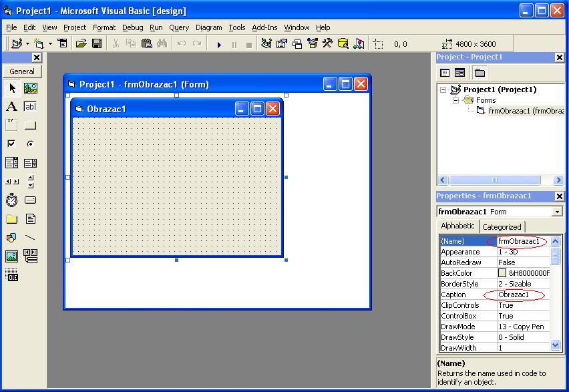Select the DirListBox folder tool

coord(11,219)
